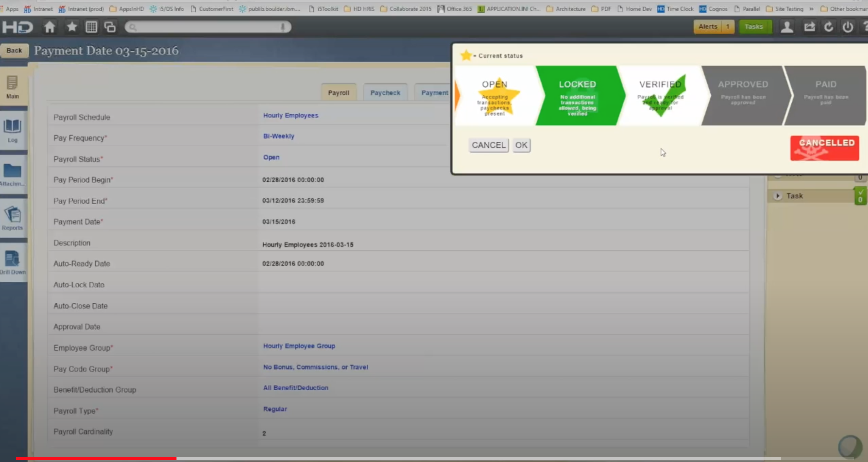
Task: Click the duplicate windows icon in toolbar
Action: tap(109, 27)
